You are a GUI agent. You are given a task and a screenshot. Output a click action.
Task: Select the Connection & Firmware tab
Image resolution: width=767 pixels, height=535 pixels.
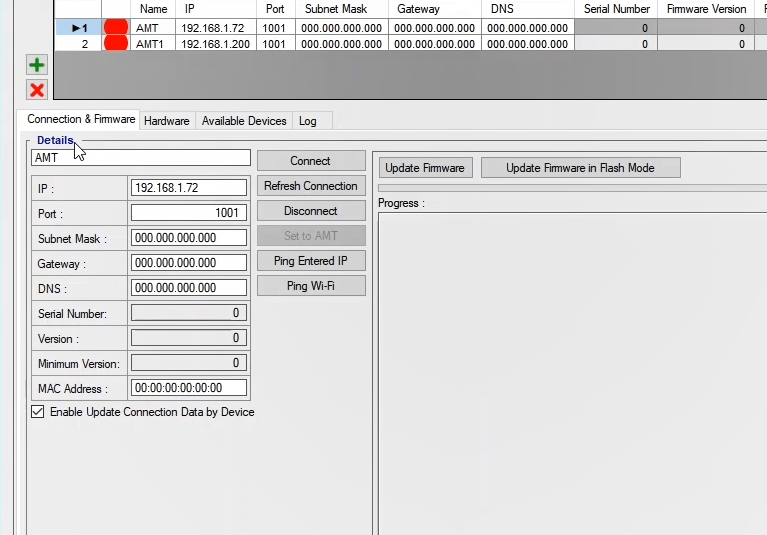click(81, 120)
